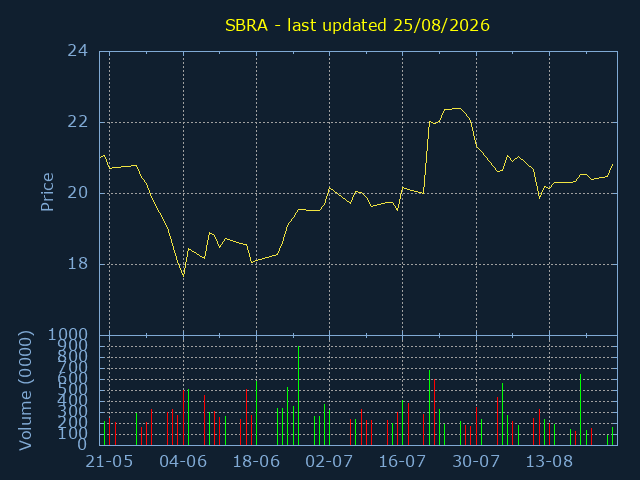Viewport: 640px width, 480px height.
Task: Click the Volume (0000) axis title
Action: click(x=25, y=391)
